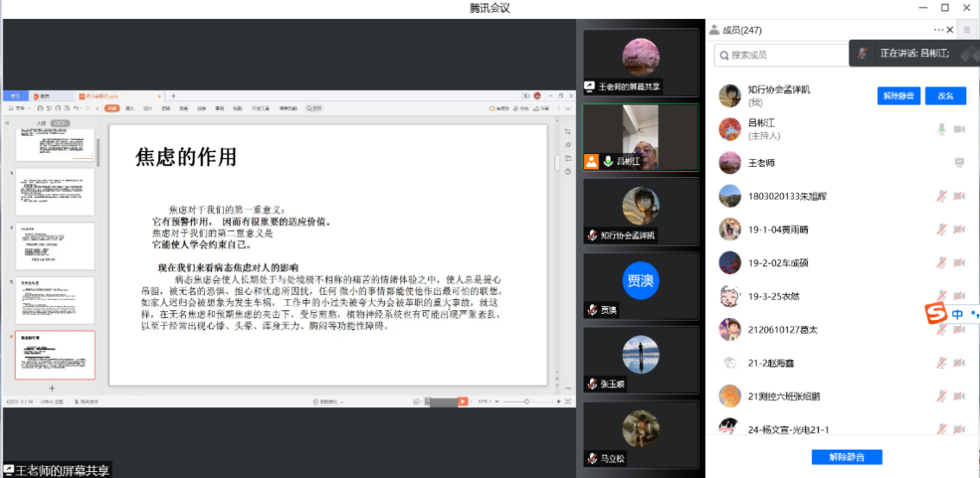
Task: Open the 文件 menu dropdown in WPS
Action: 19,108
